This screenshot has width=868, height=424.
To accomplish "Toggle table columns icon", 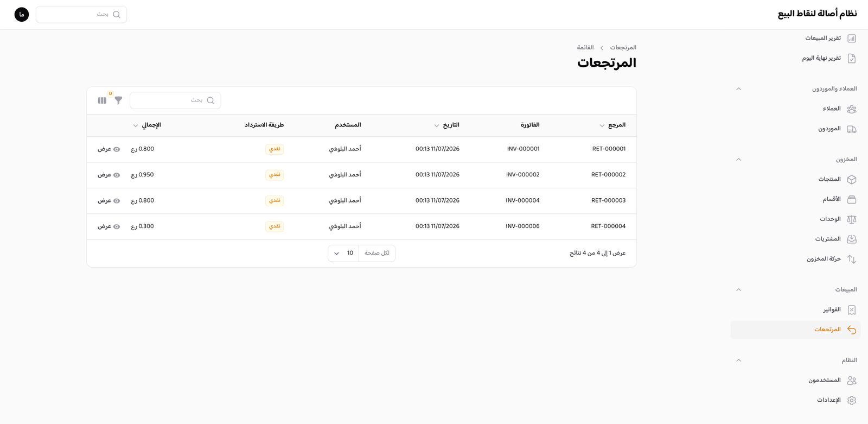I will pos(102,100).
